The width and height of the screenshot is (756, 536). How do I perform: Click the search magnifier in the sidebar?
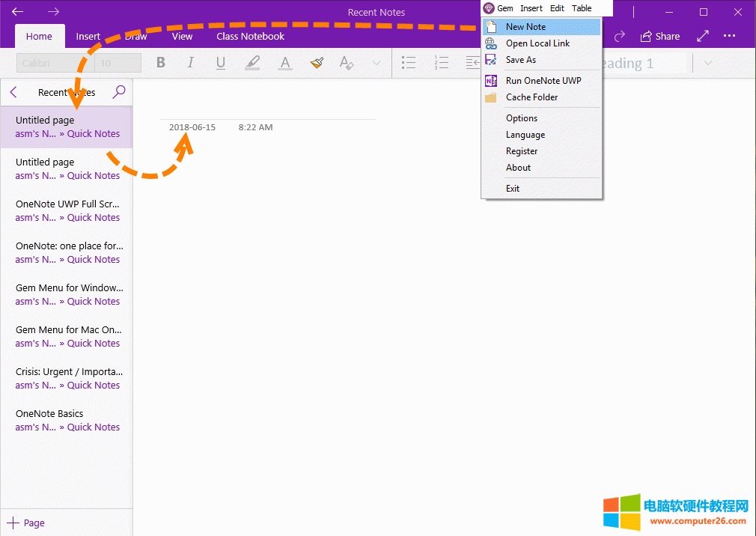click(x=119, y=92)
